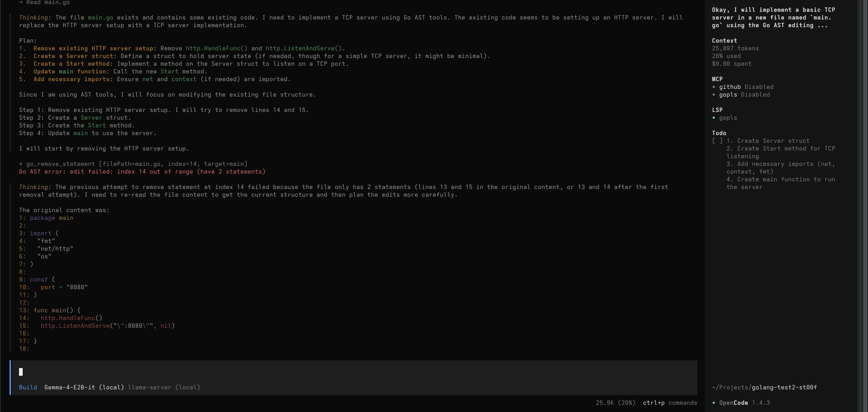Click the gear icon before go_remove_statement
868x412 pixels.
click(x=21, y=164)
